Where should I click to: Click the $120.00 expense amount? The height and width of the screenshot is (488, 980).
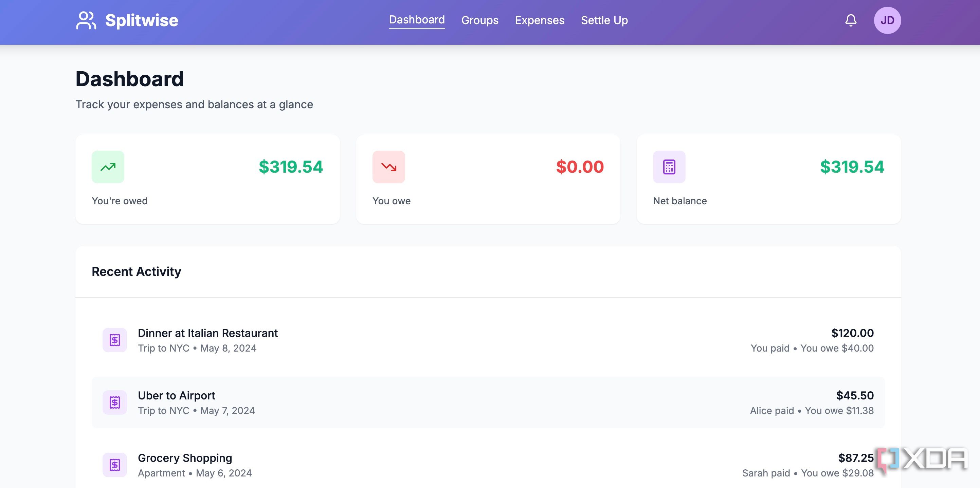coord(852,333)
